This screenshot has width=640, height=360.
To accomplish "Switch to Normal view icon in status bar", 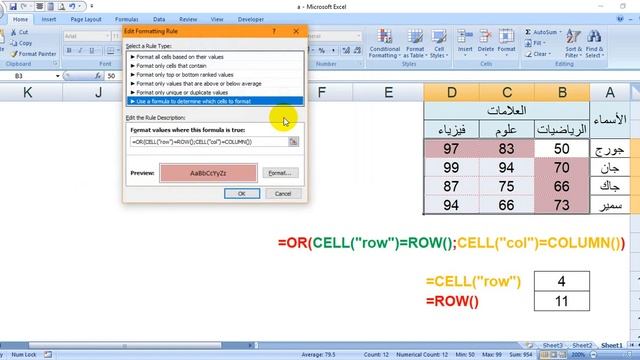I will point(544,355).
